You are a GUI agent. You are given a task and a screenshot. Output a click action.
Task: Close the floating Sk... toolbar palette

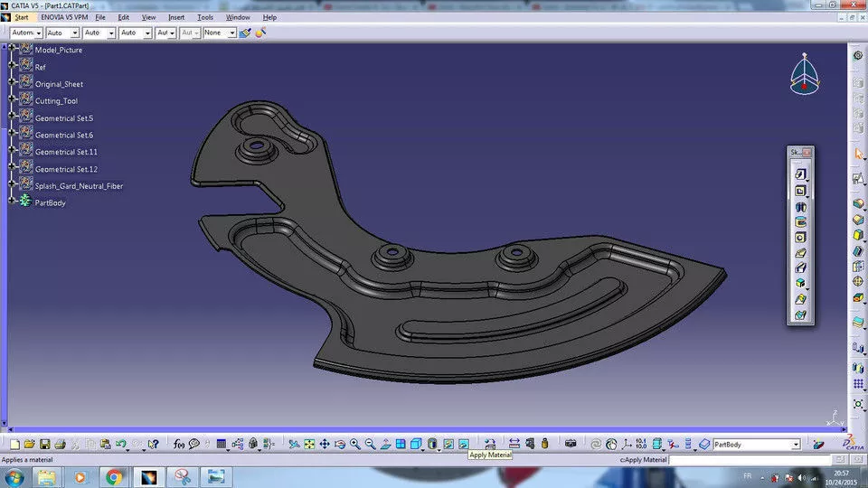[x=807, y=152]
